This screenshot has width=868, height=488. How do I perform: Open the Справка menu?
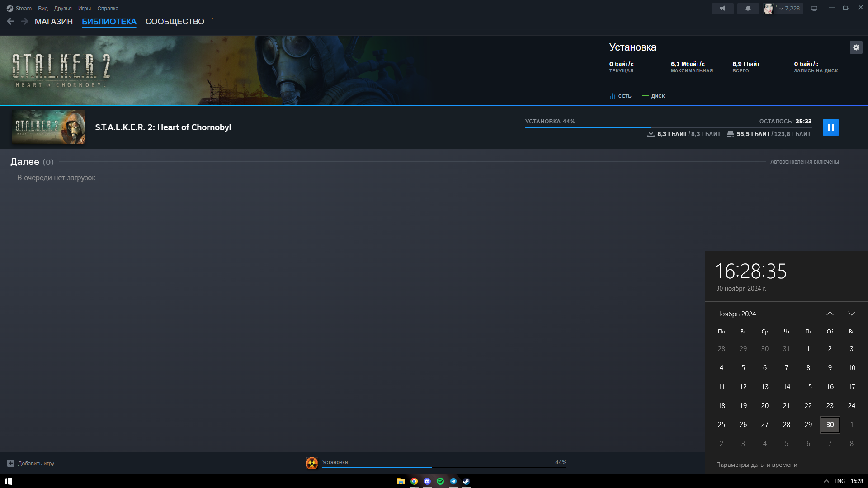click(108, 8)
